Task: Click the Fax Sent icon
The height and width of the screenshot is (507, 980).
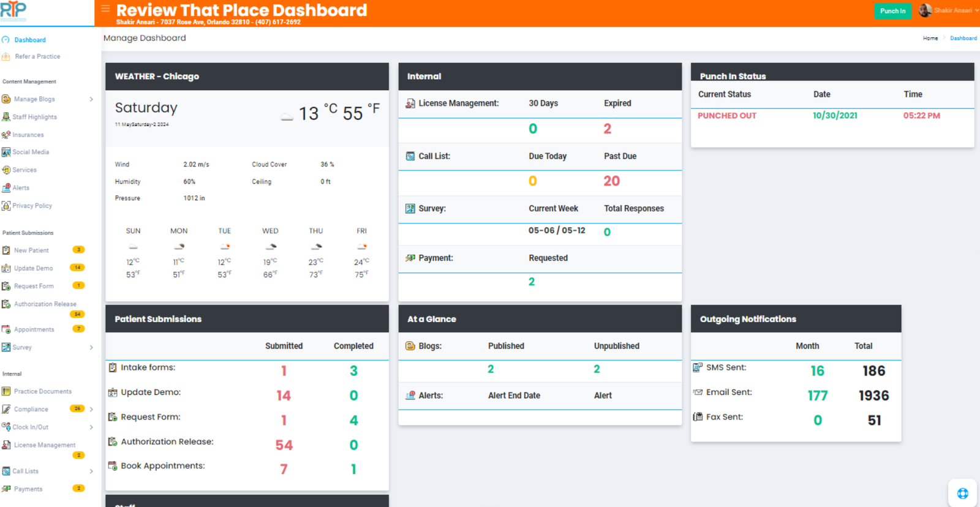Action: (x=698, y=417)
